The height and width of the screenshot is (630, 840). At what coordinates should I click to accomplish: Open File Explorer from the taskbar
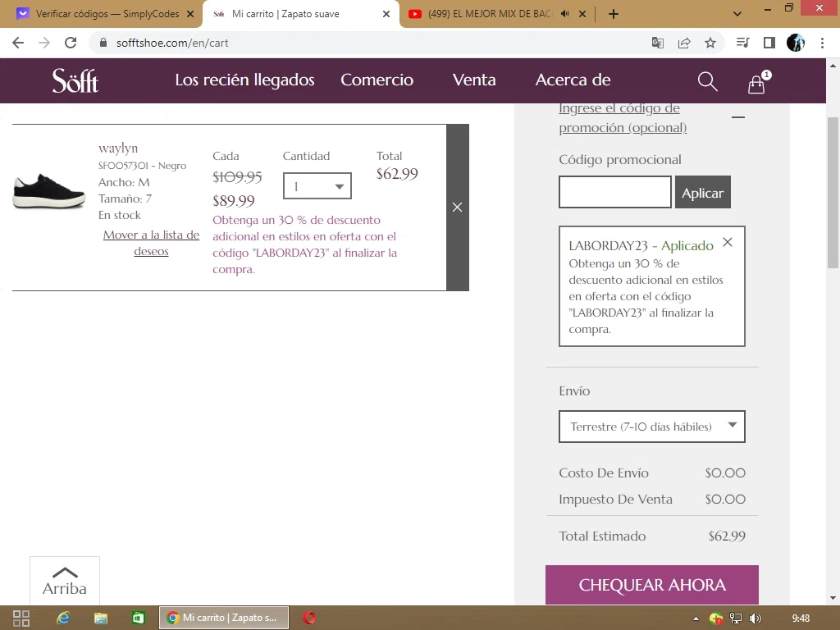101,619
